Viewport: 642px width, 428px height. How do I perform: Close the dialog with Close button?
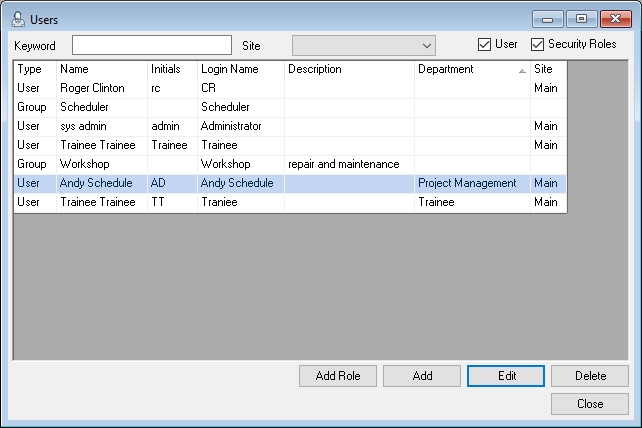[589, 404]
